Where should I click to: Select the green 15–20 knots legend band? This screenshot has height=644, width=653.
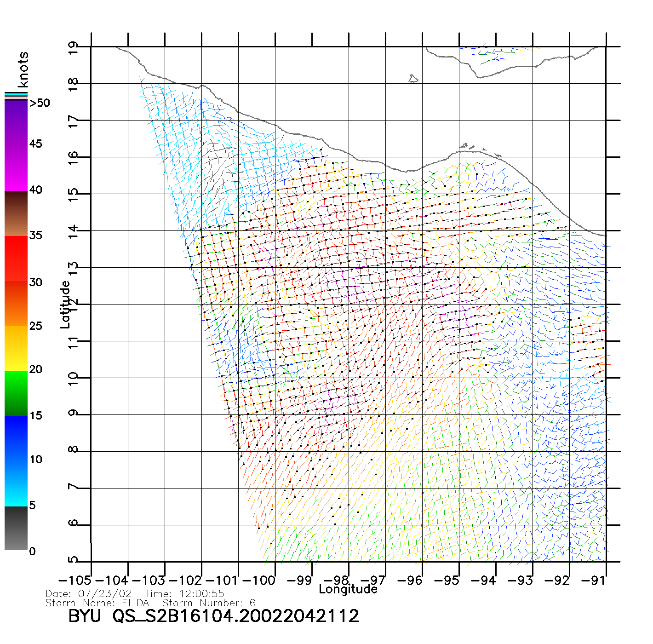(x=16, y=393)
